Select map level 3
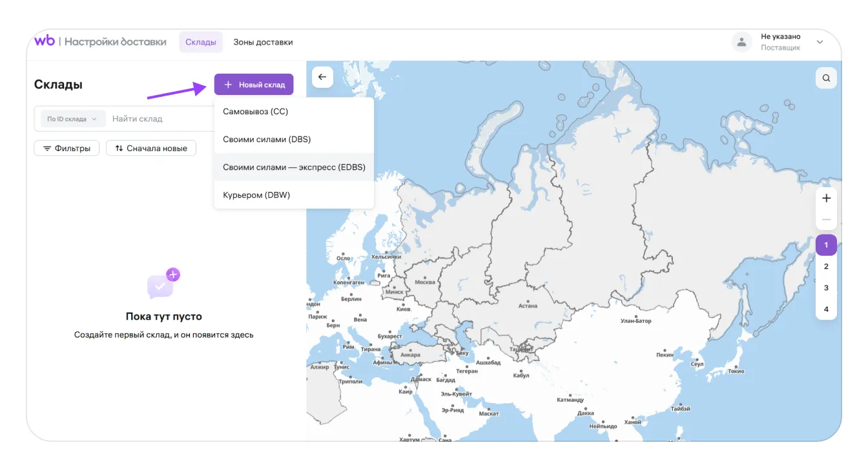The height and width of the screenshot is (469, 868). coord(826,288)
